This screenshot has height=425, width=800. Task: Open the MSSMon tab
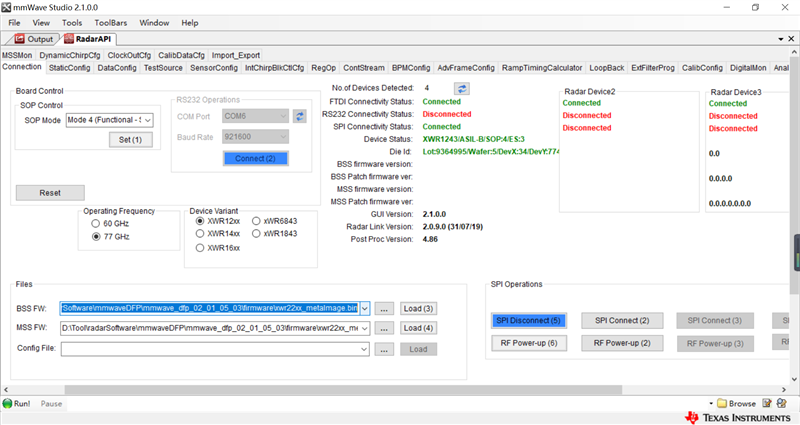17,55
